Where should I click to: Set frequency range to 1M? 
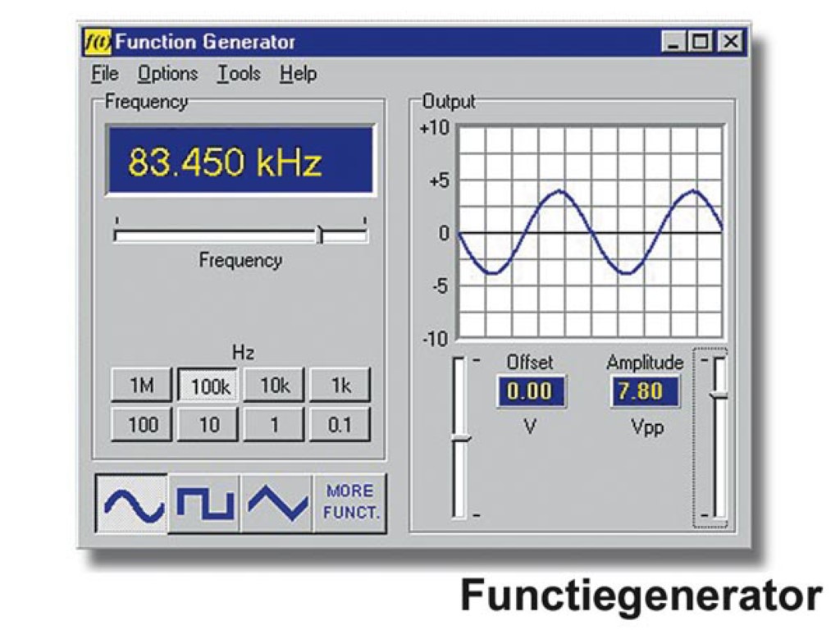pyautogui.click(x=142, y=386)
